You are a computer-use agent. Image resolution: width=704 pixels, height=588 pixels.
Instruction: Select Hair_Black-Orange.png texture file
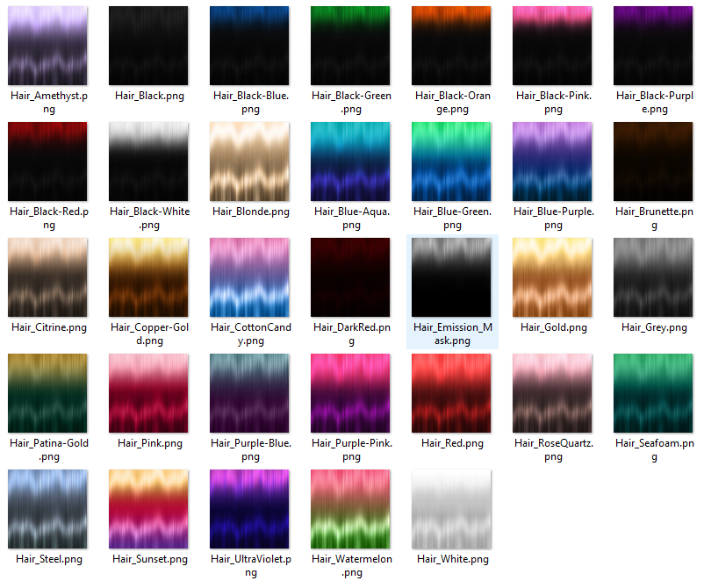[x=451, y=46]
